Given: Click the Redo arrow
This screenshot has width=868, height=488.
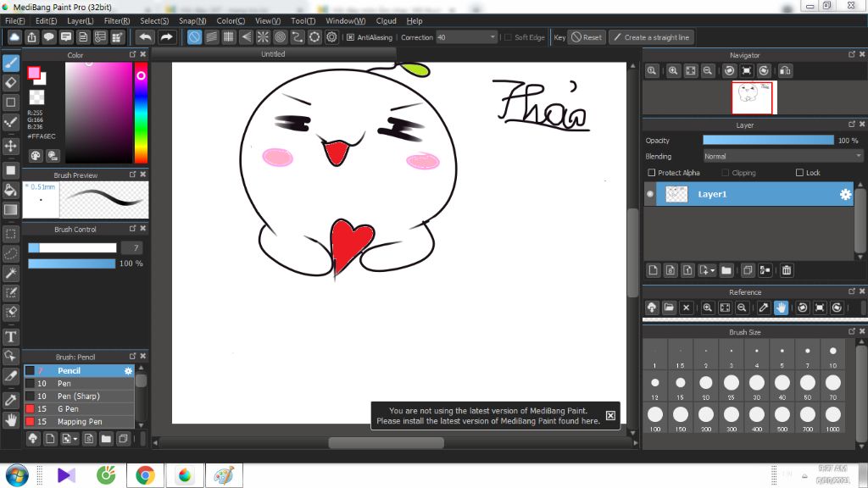Looking at the screenshot, I should coord(166,37).
